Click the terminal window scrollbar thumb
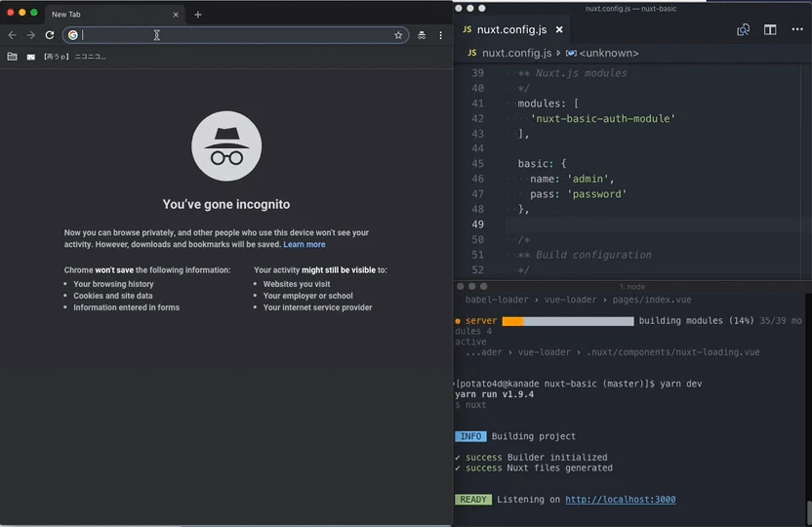 [809, 512]
